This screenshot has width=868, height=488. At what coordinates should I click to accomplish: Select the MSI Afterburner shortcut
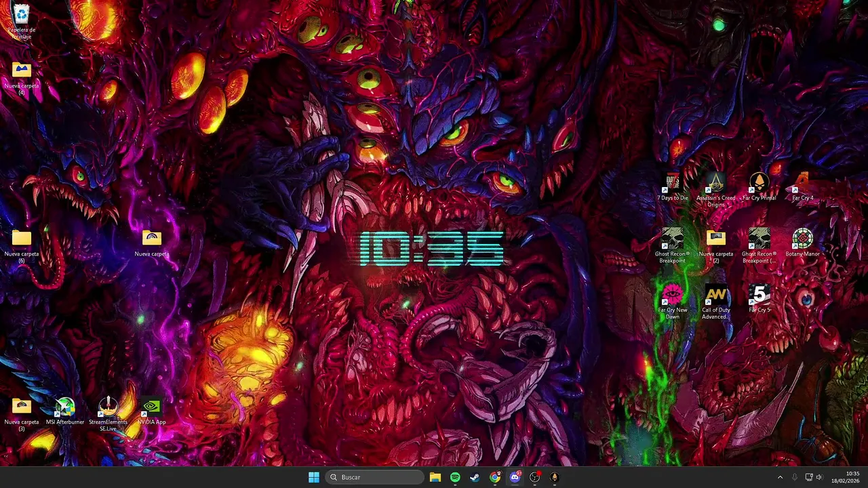pyautogui.click(x=65, y=412)
